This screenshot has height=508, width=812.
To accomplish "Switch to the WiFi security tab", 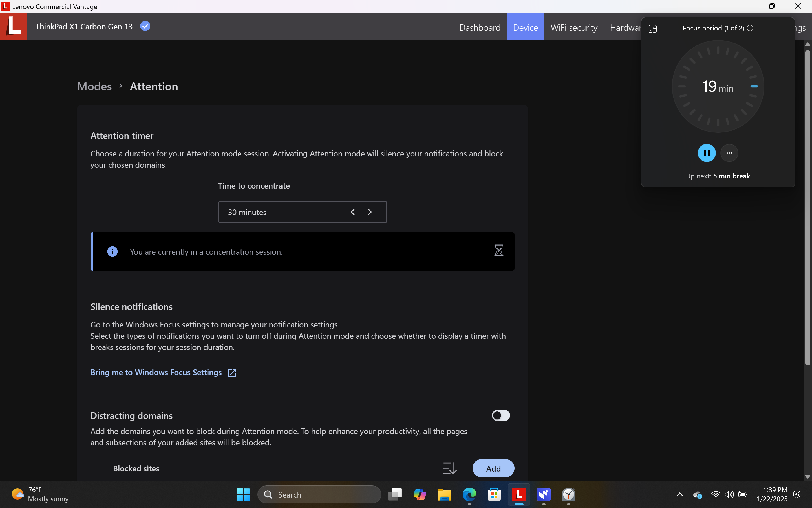I will [x=574, y=27].
